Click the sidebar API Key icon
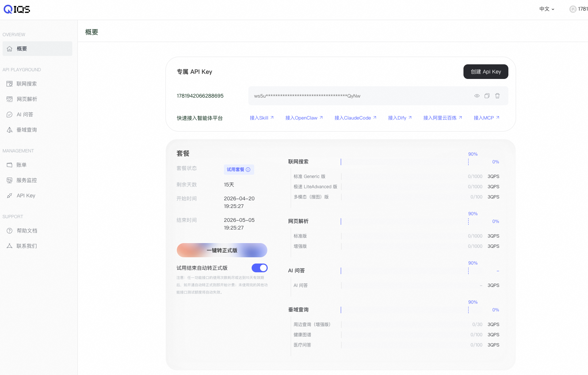 pyautogui.click(x=9, y=196)
